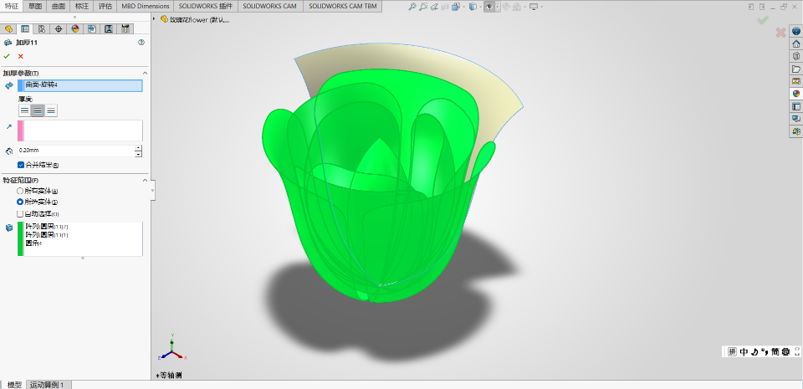The width and height of the screenshot is (803, 389).
Task: Open SOLIDWORKS Resources home in task pane
Action: tap(796, 44)
